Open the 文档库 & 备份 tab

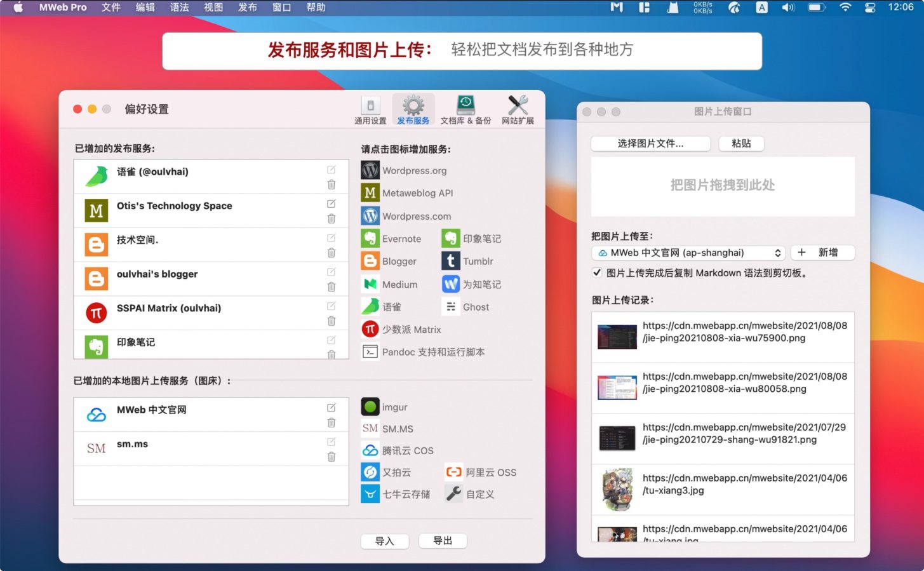point(465,111)
